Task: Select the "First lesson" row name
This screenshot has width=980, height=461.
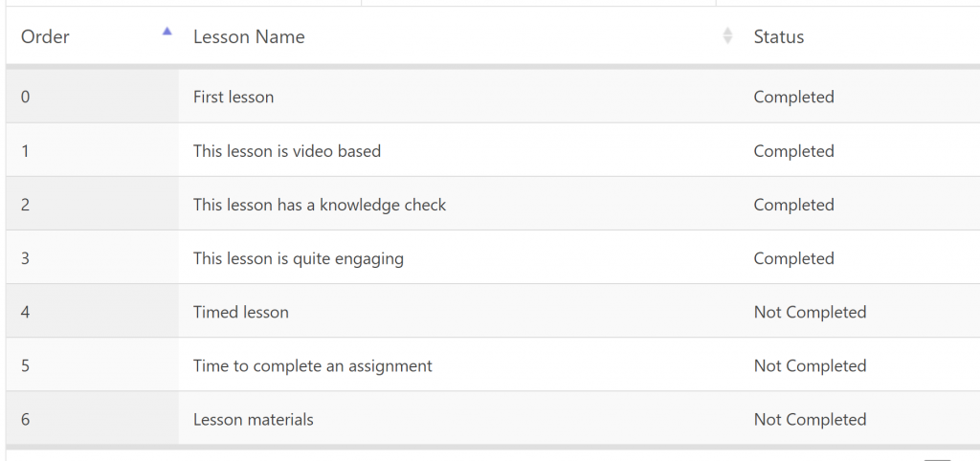Action: (x=234, y=97)
